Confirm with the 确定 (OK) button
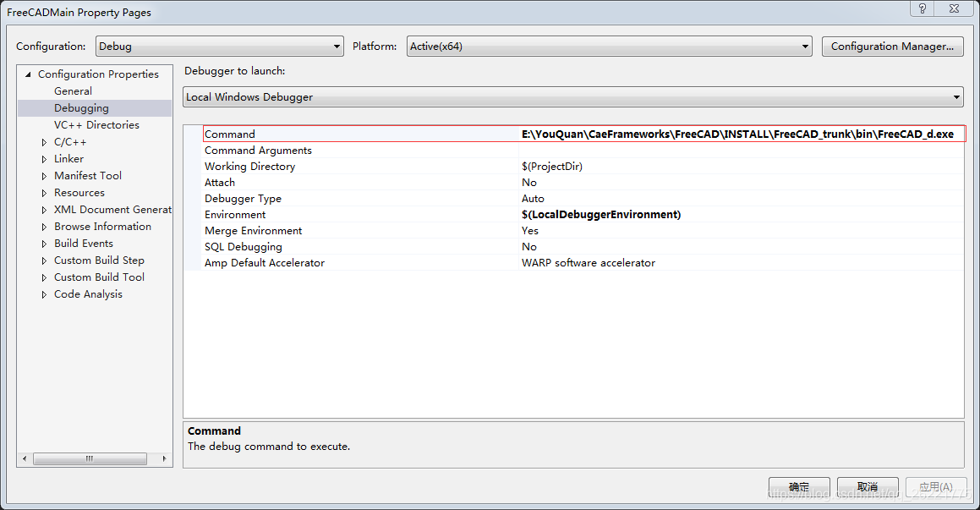The width and height of the screenshot is (980, 510). click(x=799, y=487)
